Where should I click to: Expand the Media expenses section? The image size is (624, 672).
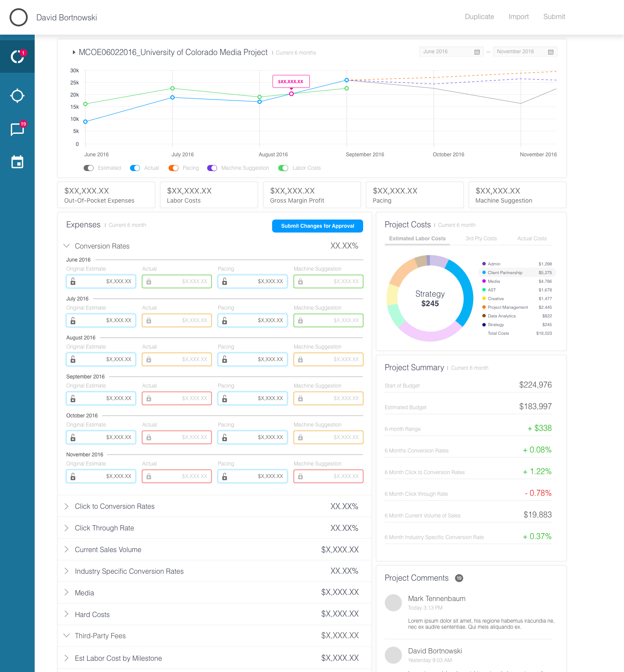(x=66, y=592)
